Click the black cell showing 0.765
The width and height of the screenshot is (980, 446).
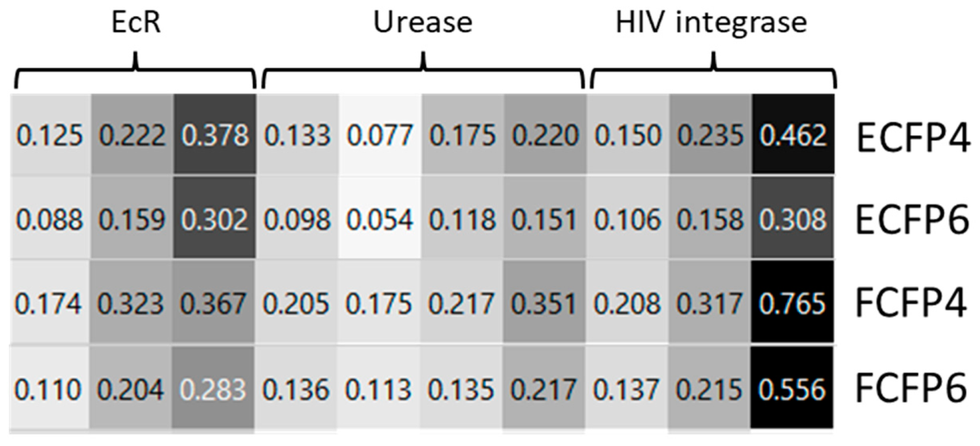(x=792, y=304)
